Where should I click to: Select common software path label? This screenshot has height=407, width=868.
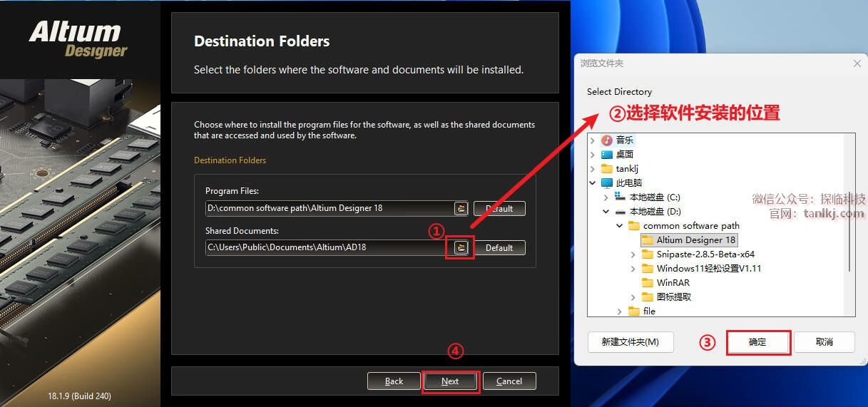tap(691, 226)
